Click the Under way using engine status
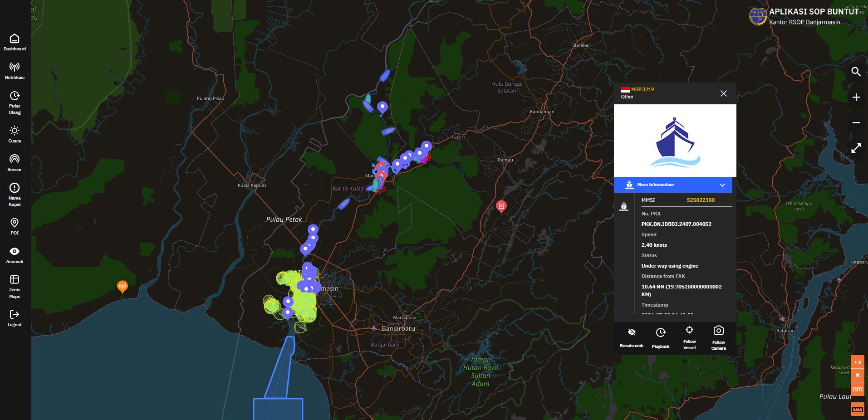Image resolution: width=868 pixels, height=420 pixels. [x=669, y=266]
